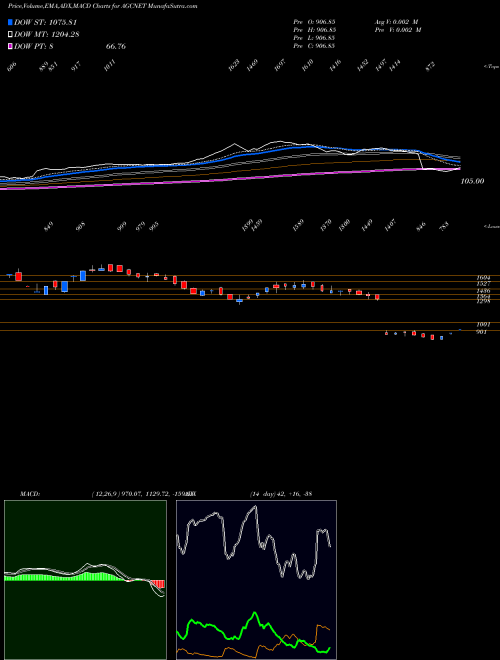Viewport: 500px width, 660px height.
Task: Click the 66.76 value beside DOW PT
Action: click(x=116, y=46)
